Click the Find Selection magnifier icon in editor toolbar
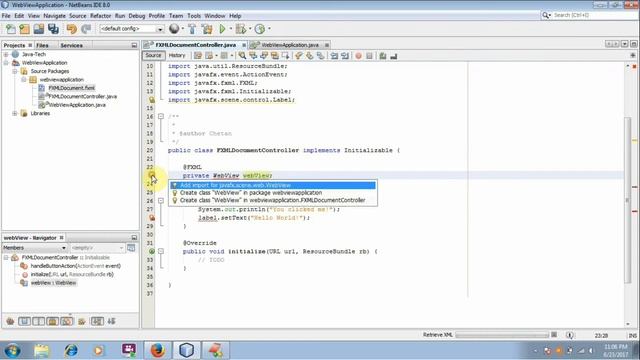Image resolution: width=640 pixels, height=360 pixels. pyautogui.click(x=242, y=56)
